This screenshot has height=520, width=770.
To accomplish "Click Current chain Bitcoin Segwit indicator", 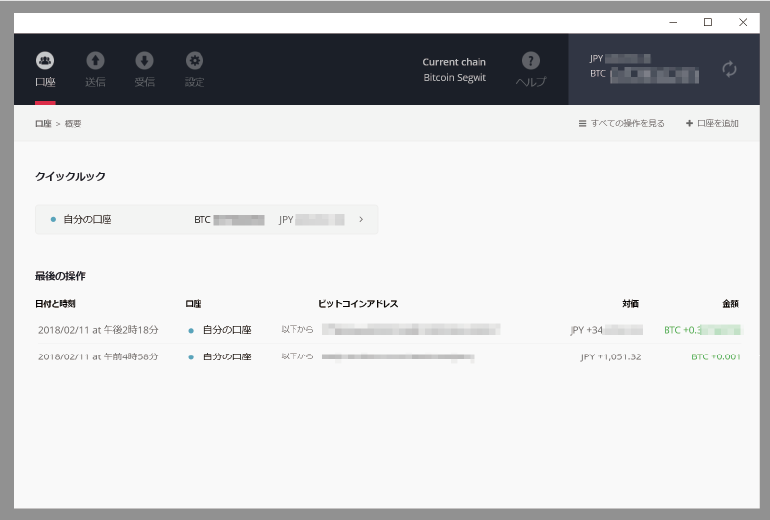I will [x=454, y=70].
